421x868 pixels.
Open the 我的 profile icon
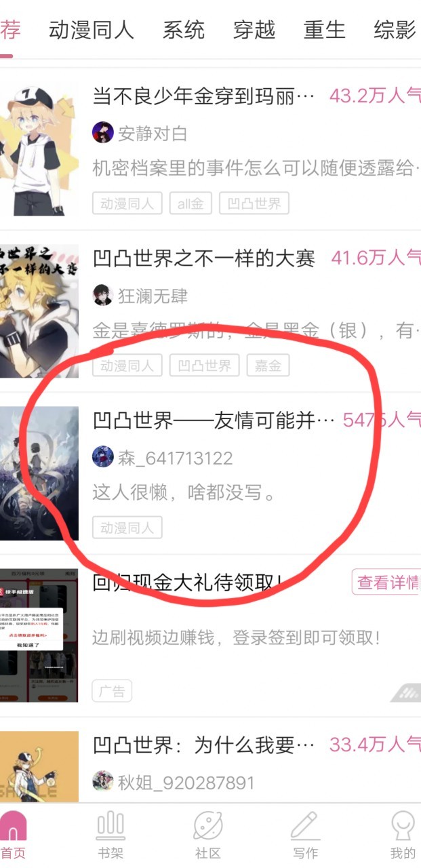[403, 825]
